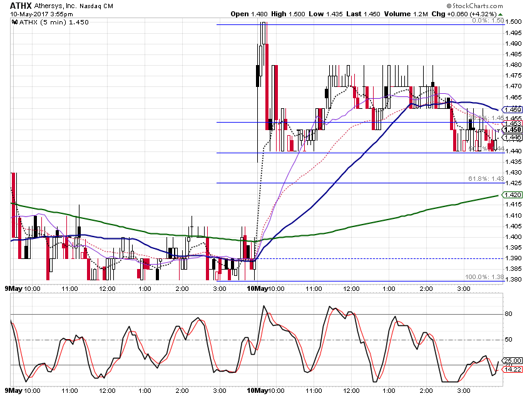The image size is (532, 396).
Task: Click the "61.8%: 1.43" Fibonacci label
Action: [486, 179]
